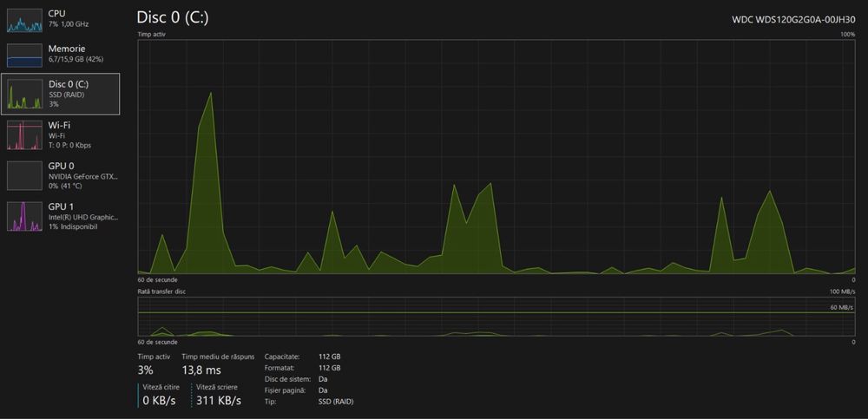The width and height of the screenshot is (868, 419).
Task: Click the Rată transfer disc graph
Action: click(x=496, y=317)
